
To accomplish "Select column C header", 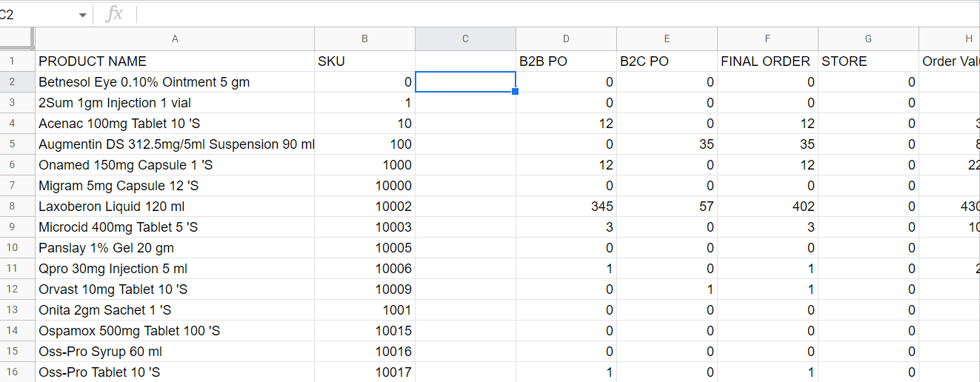I will pyautogui.click(x=465, y=39).
